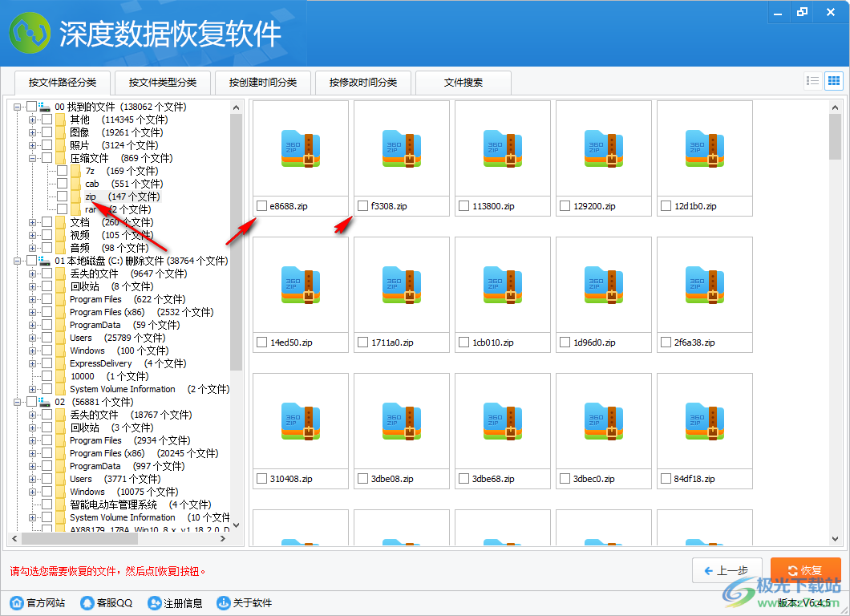The image size is (850, 616).
Task: Click the 3dbe68.zip archive icon
Action: [503, 421]
